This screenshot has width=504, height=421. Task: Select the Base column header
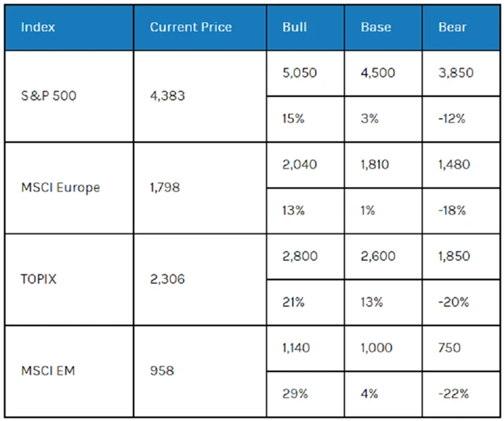(x=376, y=28)
